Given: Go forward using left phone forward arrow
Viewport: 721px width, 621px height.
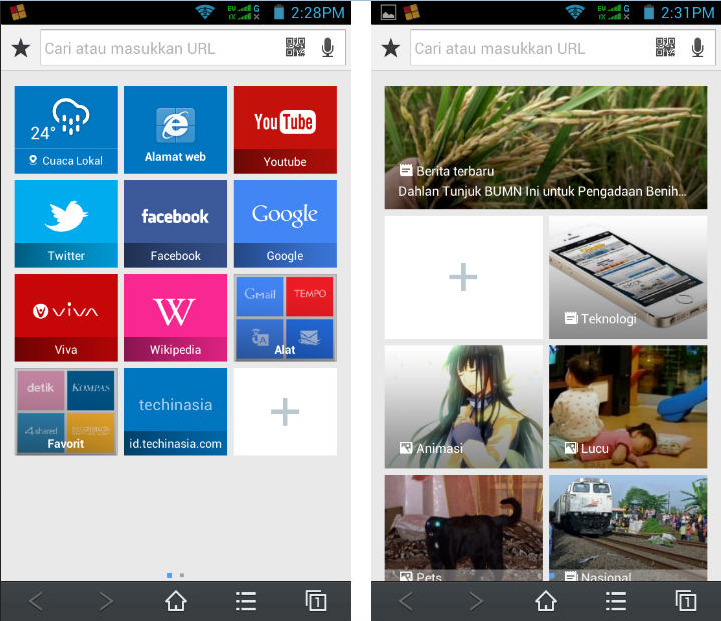Looking at the screenshot, I should (x=106, y=601).
